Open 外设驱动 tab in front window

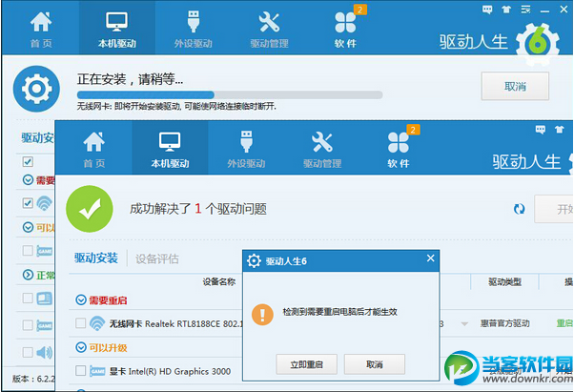click(x=246, y=149)
